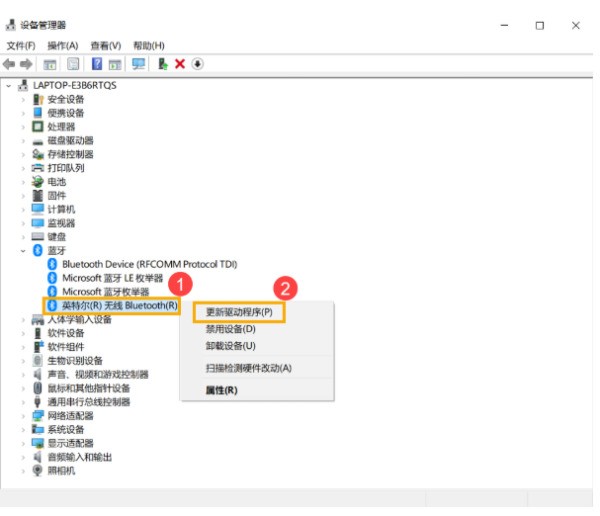
Task: Choose 禁用设备(D) in context menu
Action: point(230,329)
